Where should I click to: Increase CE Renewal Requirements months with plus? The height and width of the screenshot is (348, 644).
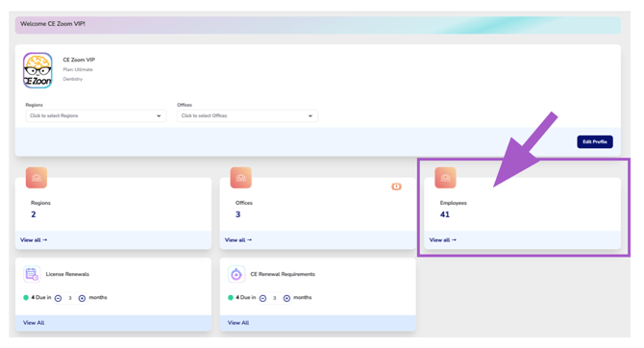pos(286,298)
